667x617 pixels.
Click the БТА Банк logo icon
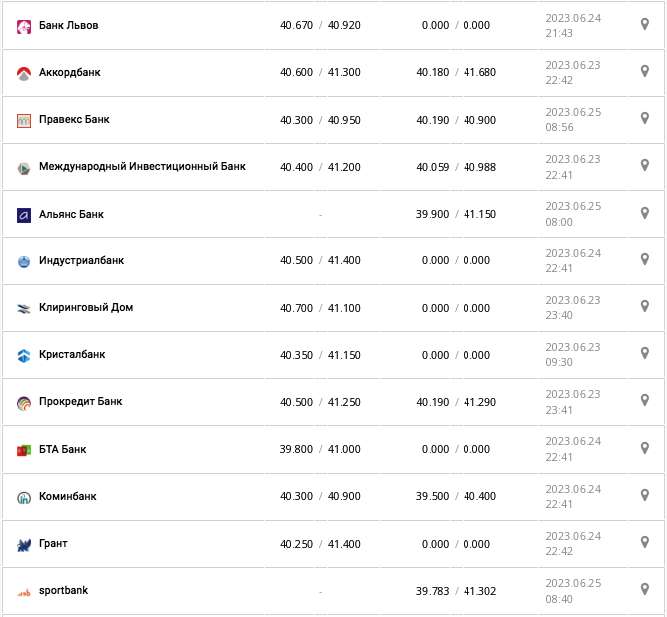(25, 451)
